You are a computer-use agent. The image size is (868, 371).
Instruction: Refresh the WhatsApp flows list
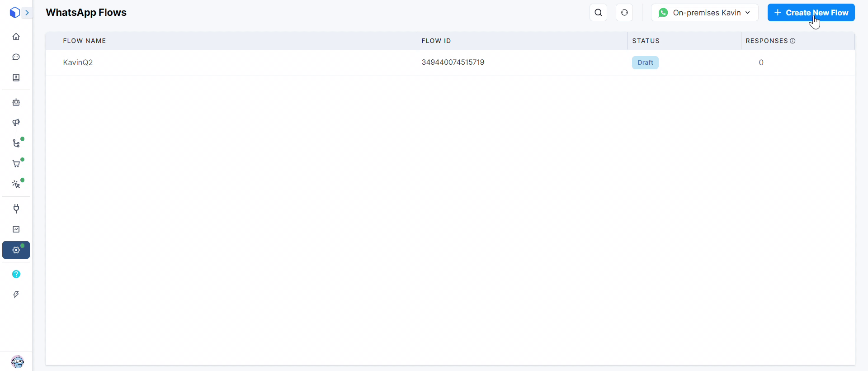tap(624, 13)
